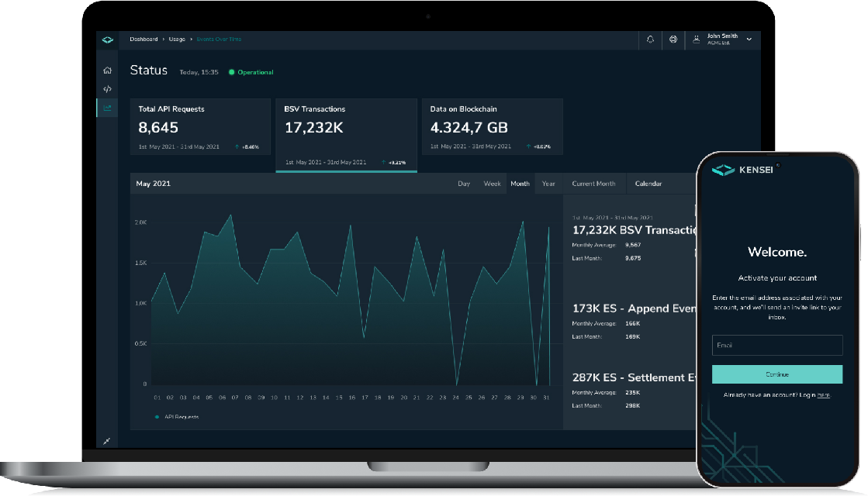Click the Monthly Average 166K value
The height and width of the screenshot is (496, 868).
(632, 323)
